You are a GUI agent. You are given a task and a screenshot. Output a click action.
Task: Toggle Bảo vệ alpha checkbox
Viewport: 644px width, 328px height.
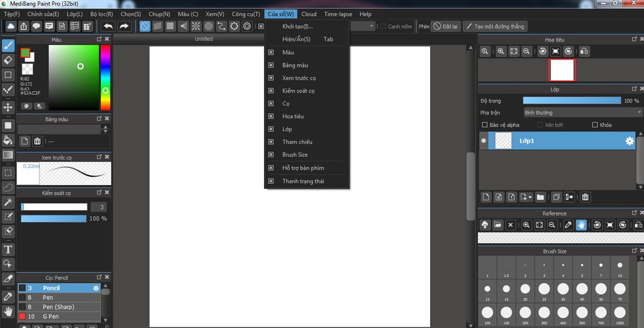(x=485, y=125)
